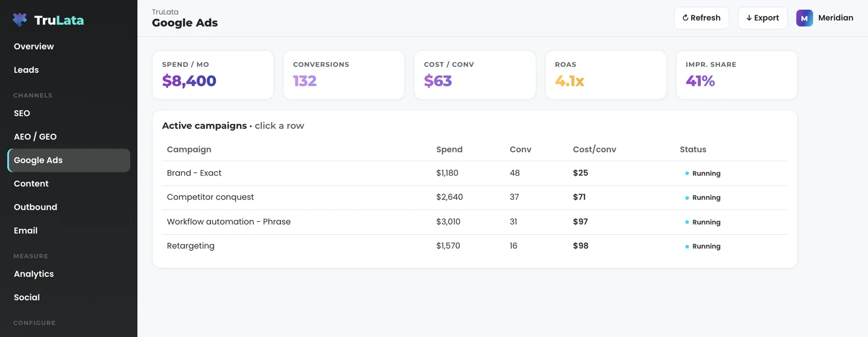Screen dimensions: 868x337
Task: Open Workflow automation - Phrase campaign
Action: pos(475,222)
